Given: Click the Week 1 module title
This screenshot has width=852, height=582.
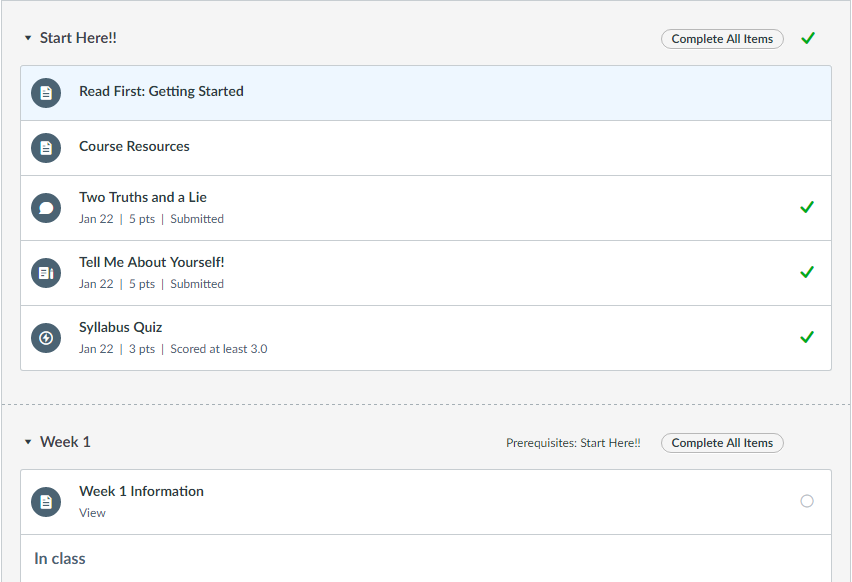Looking at the screenshot, I should (65, 442).
